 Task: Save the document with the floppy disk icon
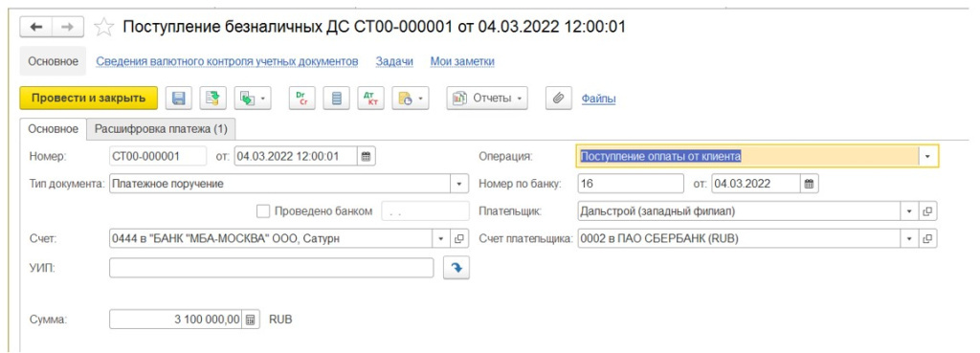(178, 99)
